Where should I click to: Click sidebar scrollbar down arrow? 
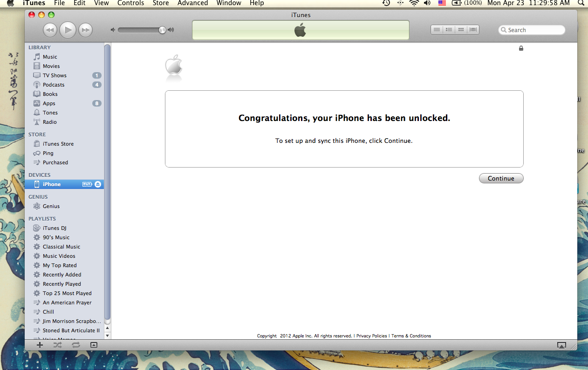tap(108, 336)
